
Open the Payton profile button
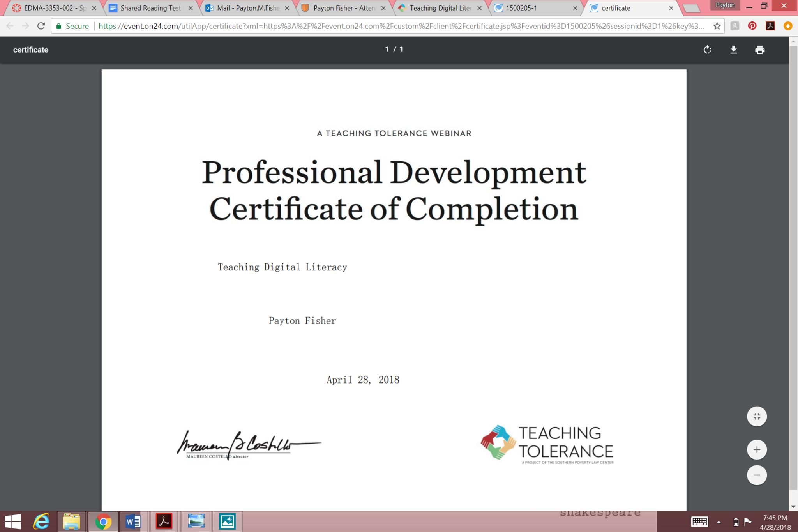[x=725, y=5]
